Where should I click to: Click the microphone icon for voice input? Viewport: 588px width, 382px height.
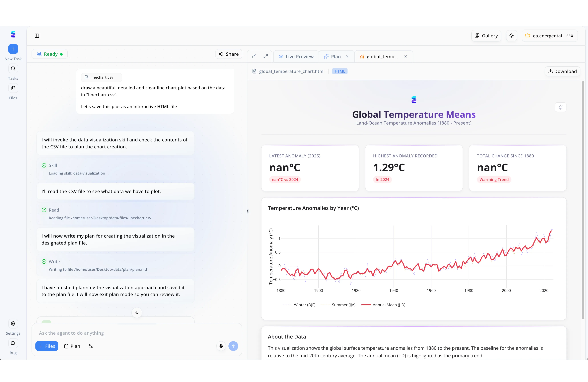(221, 346)
